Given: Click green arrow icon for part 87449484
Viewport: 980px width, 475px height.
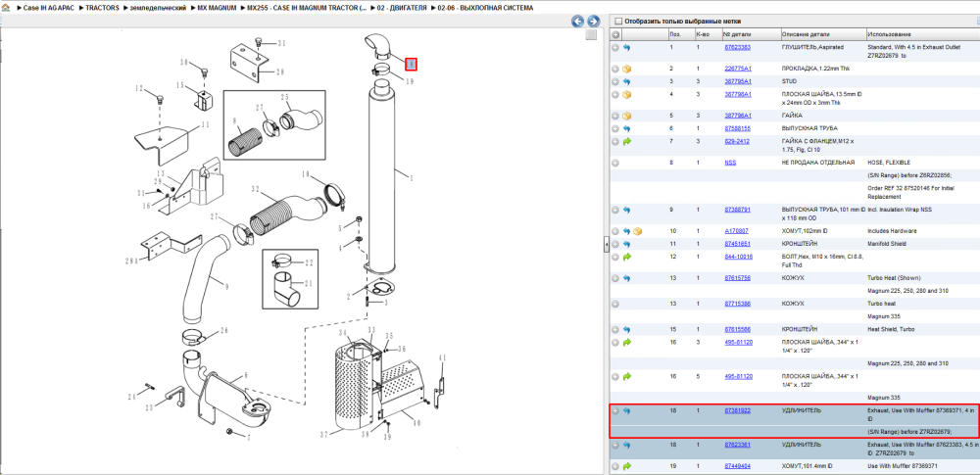Looking at the screenshot, I should coord(627,466).
